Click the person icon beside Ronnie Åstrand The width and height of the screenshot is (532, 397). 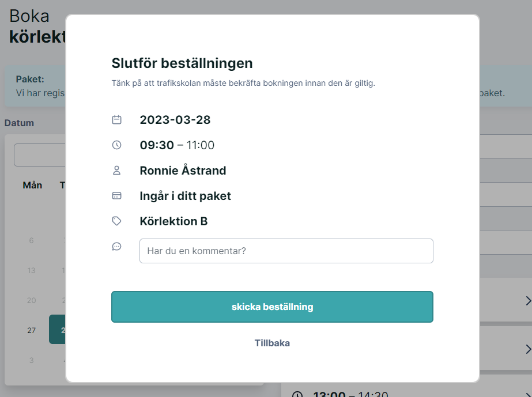click(x=116, y=171)
